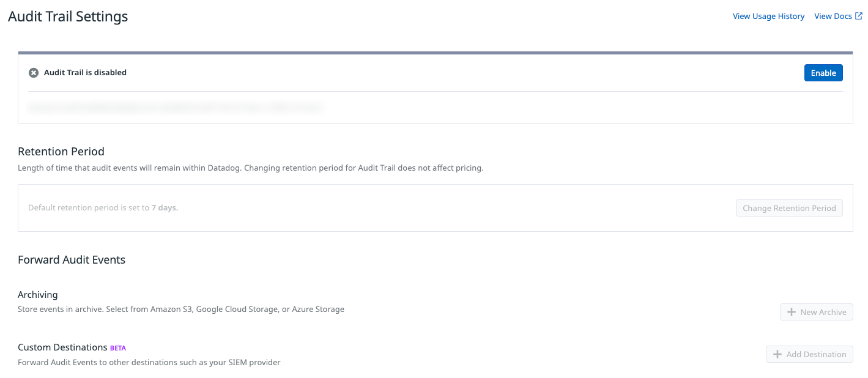
Task: Select the Forward Audit Events heading
Action: coord(72,260)
